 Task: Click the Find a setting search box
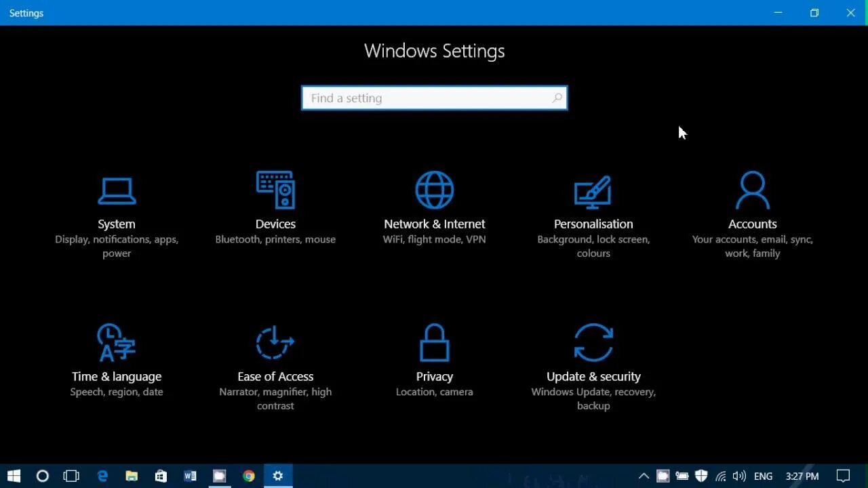(x=434, y=98)
